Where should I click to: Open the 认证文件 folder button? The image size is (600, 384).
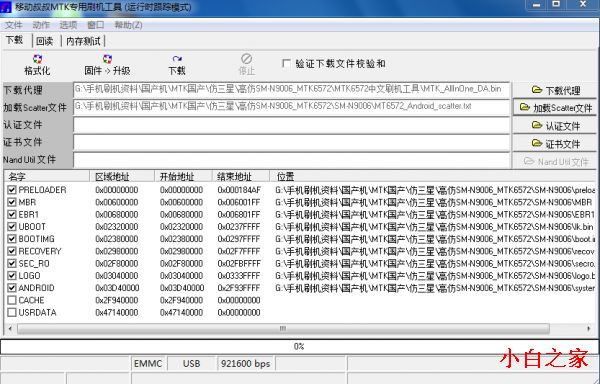point(555,125)
